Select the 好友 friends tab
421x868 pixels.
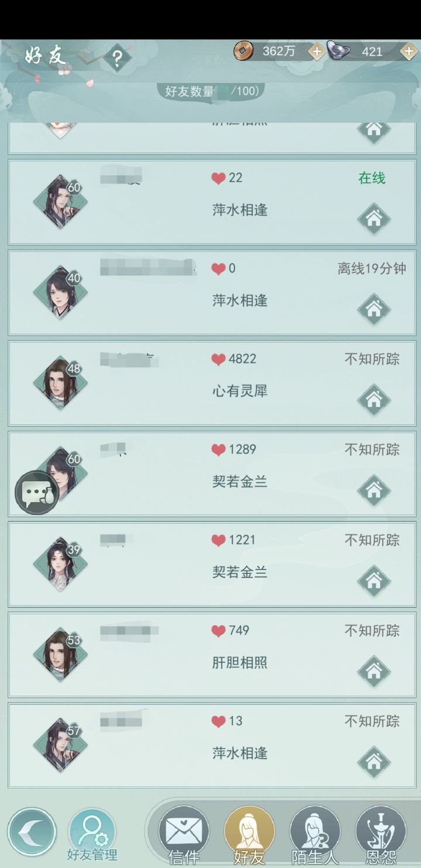pos(250,836)
